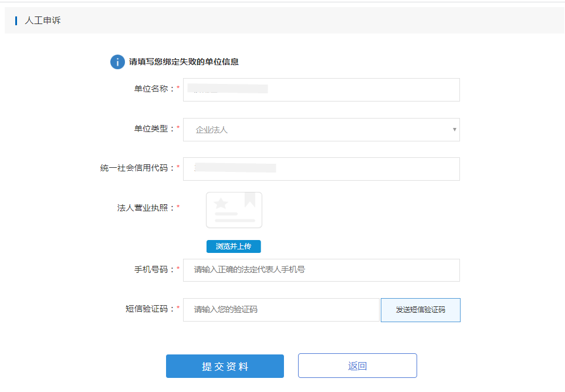Click the 统一社会信用代码 input field
The height and width of the screenshot is (392, 565).
321,168
